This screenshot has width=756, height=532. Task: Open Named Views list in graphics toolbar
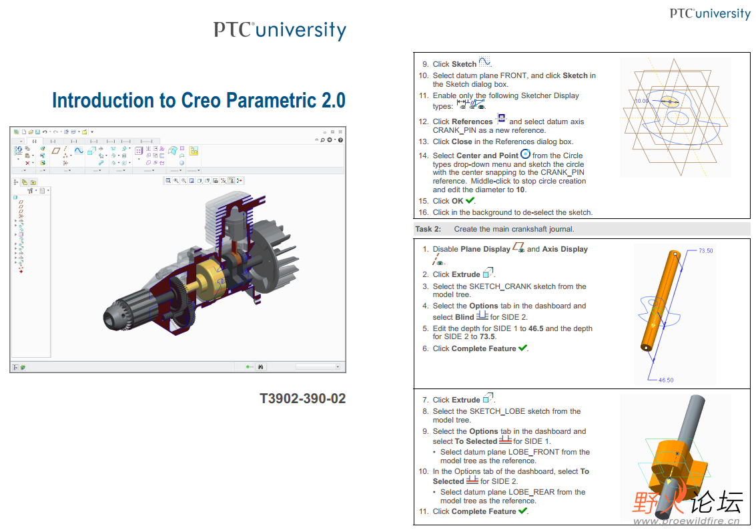tap(208, 180)
